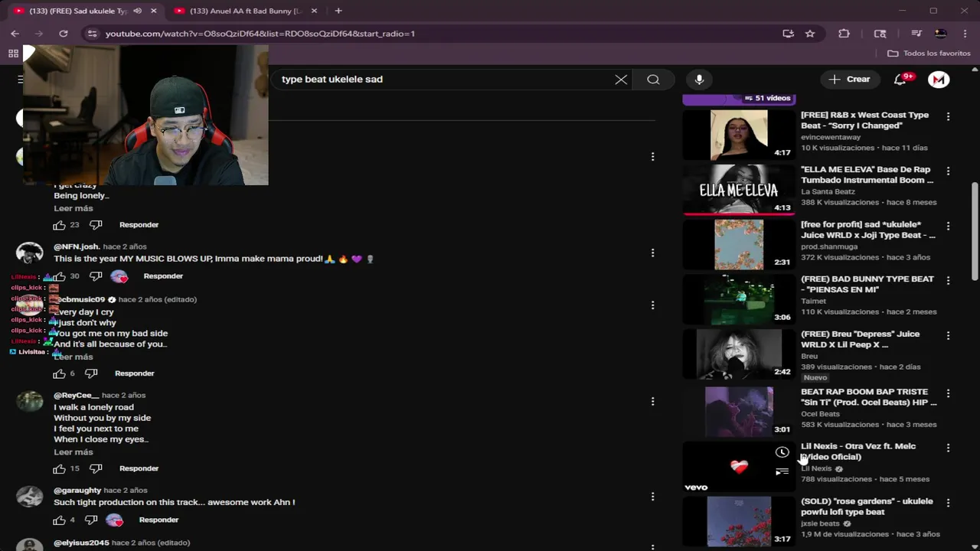Open the account avatar menu

pyautogui.click(x=939, y=80)
